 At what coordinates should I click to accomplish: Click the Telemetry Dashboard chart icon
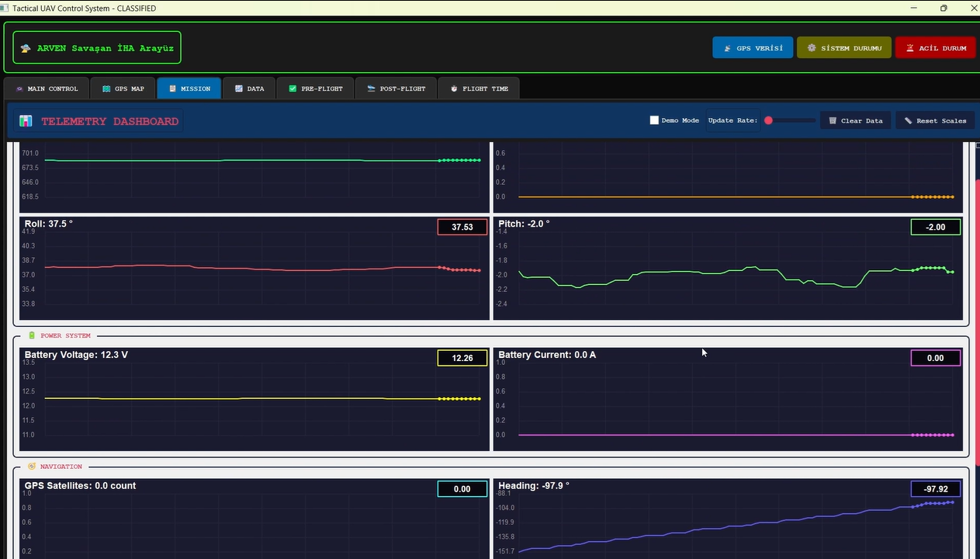click(26, 121)
